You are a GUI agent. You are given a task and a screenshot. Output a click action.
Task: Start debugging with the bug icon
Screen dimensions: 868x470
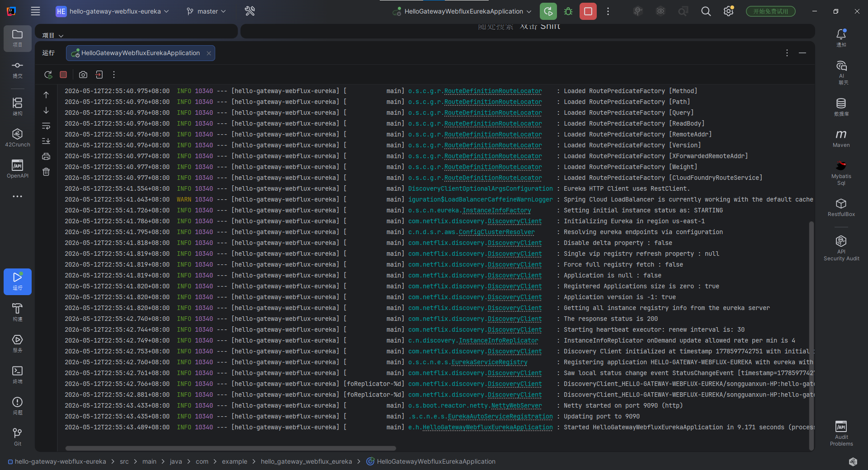coord(568,11)
